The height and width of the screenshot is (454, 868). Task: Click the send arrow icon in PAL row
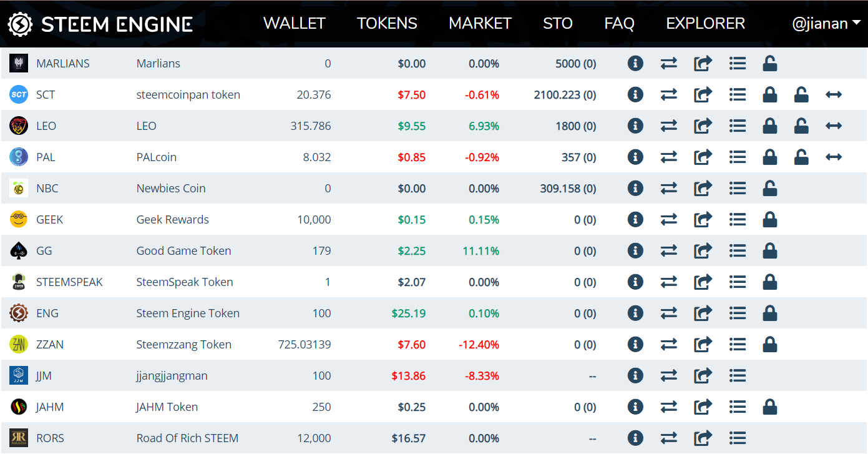coord(703,157)
